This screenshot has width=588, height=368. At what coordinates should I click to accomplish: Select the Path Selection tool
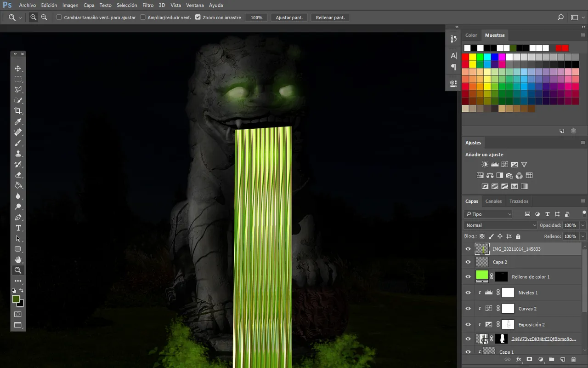(18, 239)
